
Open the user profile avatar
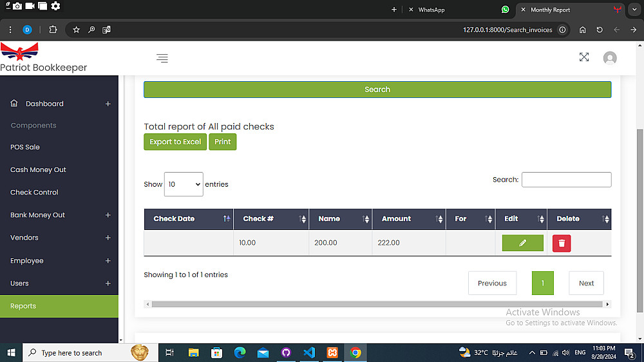tap(610, 58)
